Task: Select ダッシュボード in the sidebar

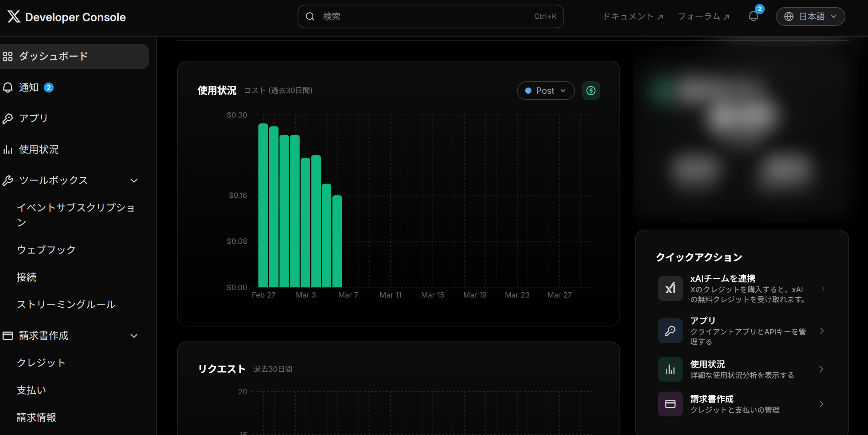Action: (x=54, y=56)
